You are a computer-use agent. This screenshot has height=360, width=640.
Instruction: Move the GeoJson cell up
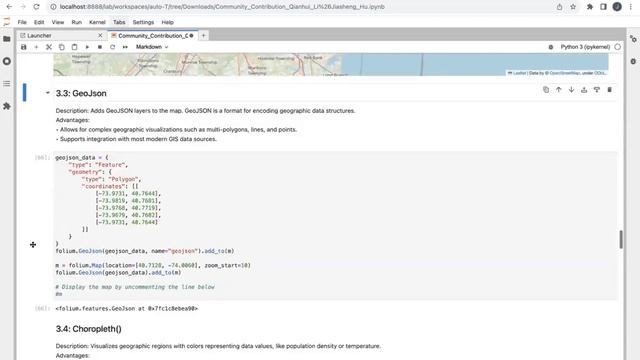click(558, 90)
